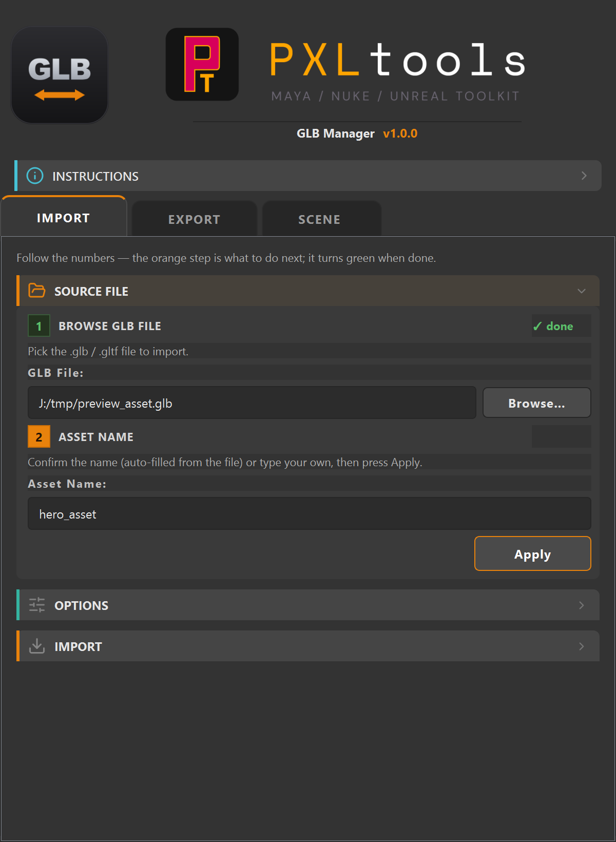Click the green step 1 number badge
The width and height of the screenshot is (616, 842).
point(39,326)
